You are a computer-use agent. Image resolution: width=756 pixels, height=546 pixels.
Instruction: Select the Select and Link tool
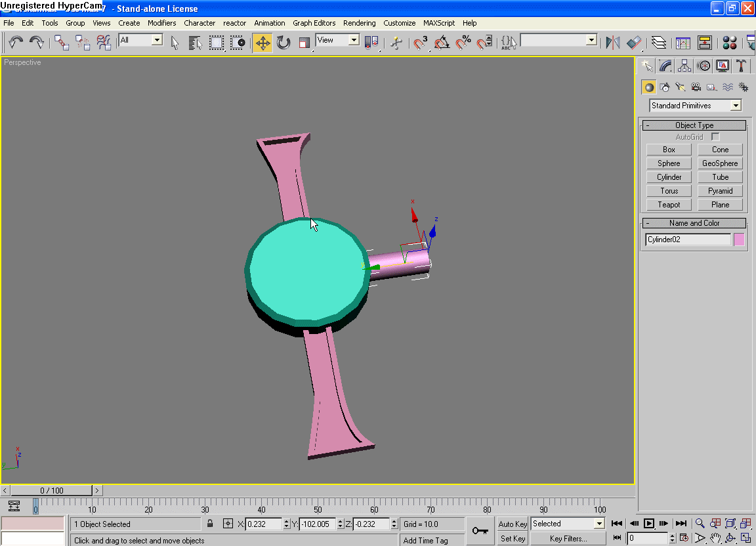62,43
